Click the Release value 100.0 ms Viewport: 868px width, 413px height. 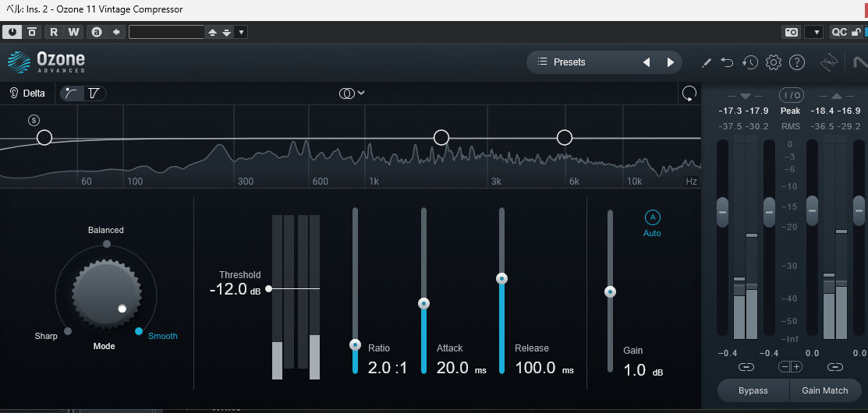544,368
